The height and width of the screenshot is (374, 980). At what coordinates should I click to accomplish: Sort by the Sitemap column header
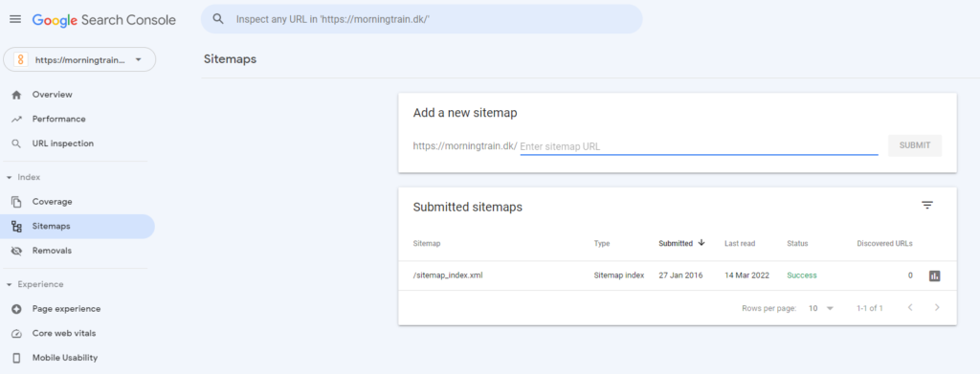pos(427,244)
